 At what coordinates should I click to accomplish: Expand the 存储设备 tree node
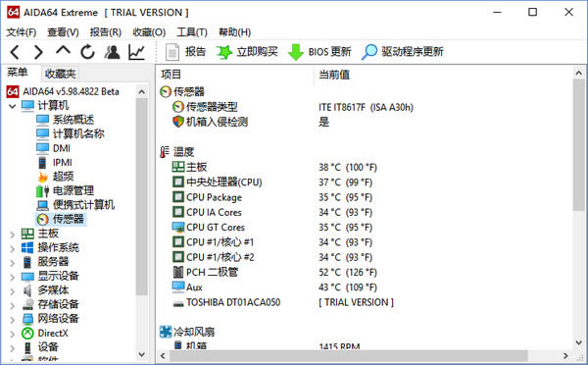(x=12, y=305)
